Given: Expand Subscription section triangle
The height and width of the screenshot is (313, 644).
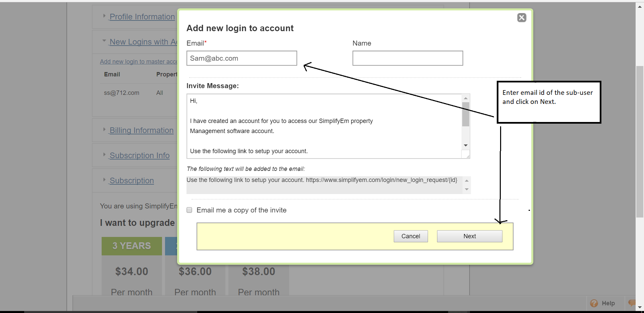Looking at the screenshot, I should [104, 180].
